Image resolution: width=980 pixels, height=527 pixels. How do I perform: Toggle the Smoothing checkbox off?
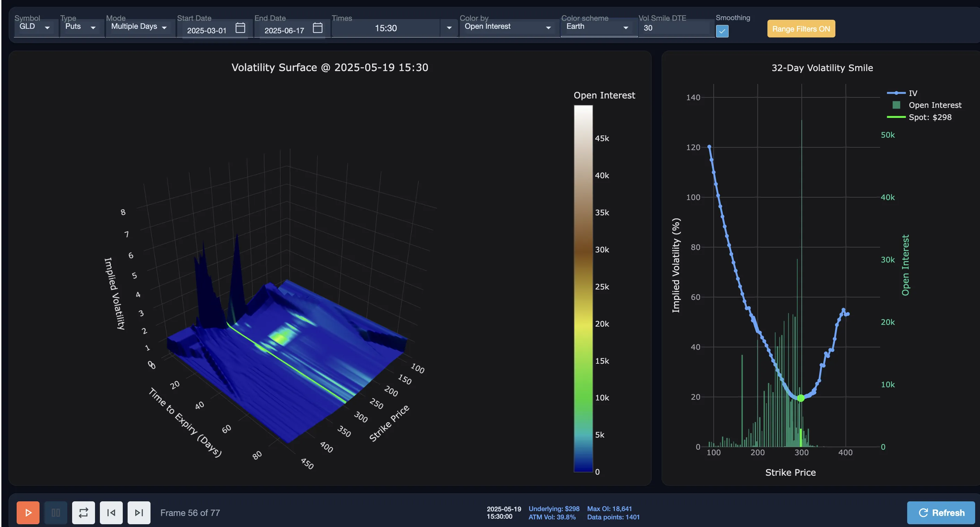point(722,31)
